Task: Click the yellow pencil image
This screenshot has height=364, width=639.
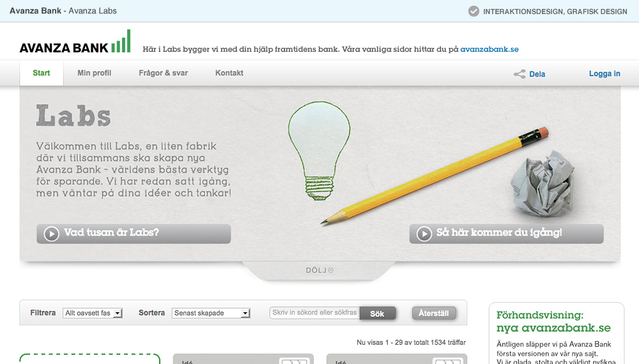Action: click(x=435, y=176)
